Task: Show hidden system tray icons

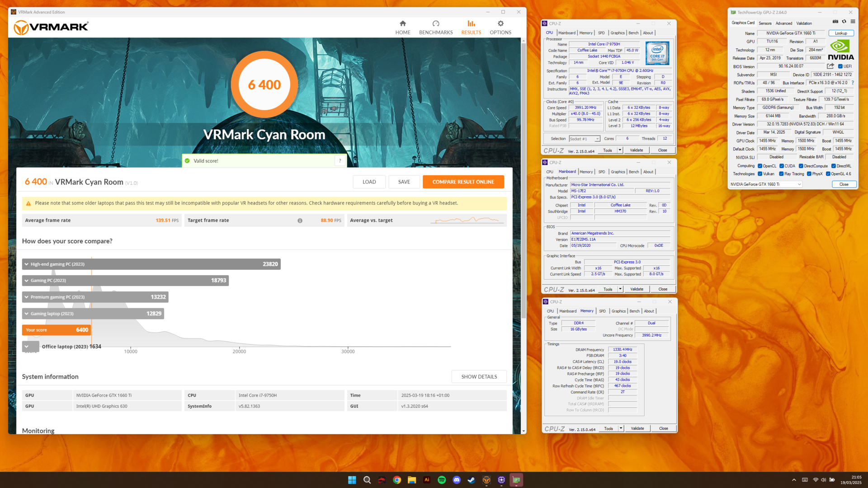Action: tap(794, 480)
